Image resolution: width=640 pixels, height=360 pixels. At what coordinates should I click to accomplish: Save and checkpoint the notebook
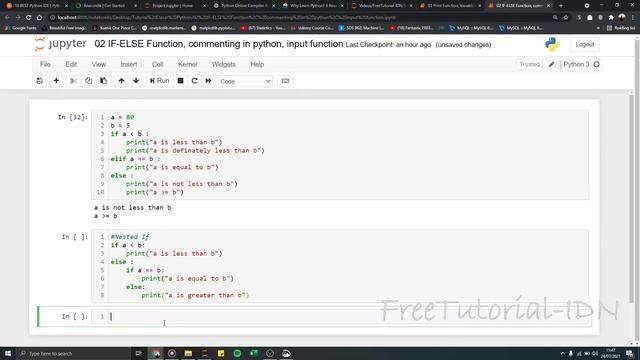tap(40, 81)
